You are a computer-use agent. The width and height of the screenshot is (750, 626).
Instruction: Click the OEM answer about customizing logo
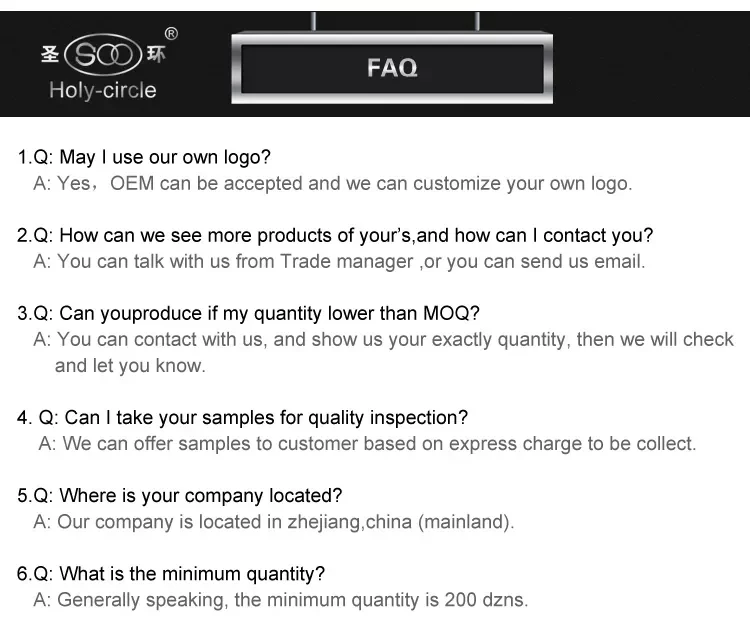333,184
